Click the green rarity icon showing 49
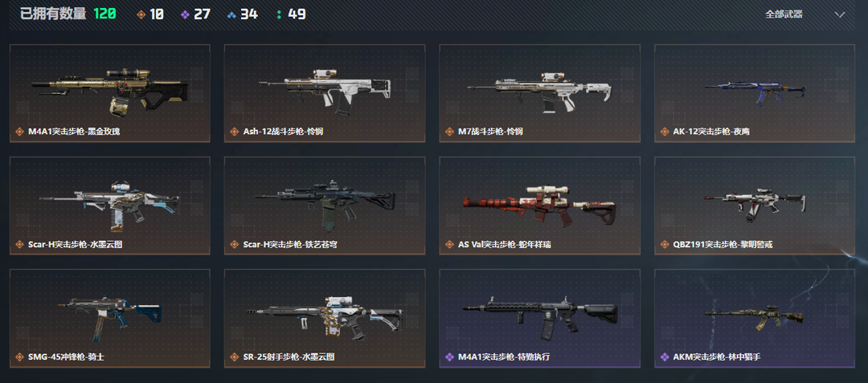 (278, 14)
